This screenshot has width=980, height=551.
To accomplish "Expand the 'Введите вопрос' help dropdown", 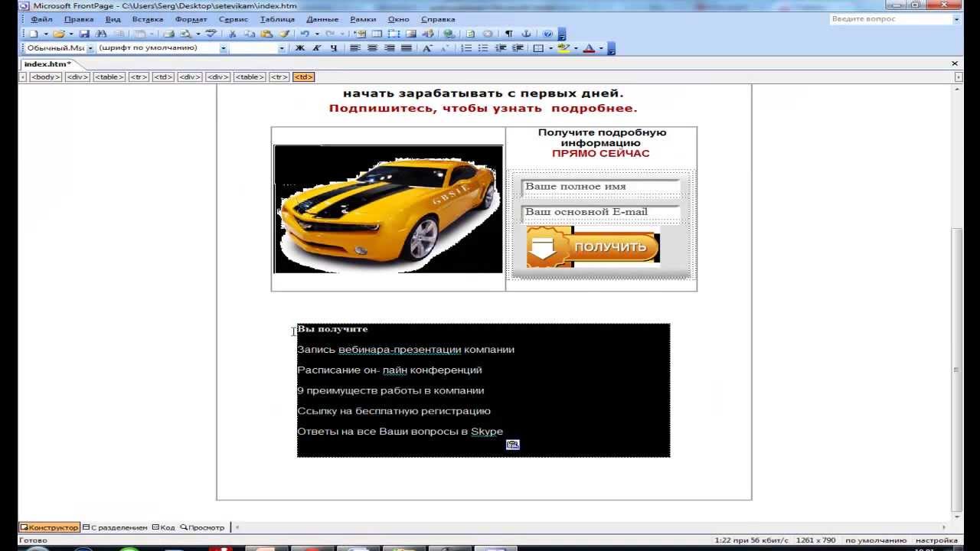I will coord(956,19).
